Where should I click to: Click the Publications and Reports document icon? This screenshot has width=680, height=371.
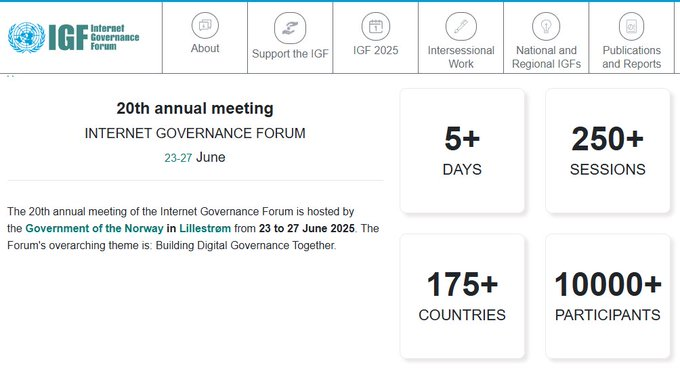[x=631, y=26]
